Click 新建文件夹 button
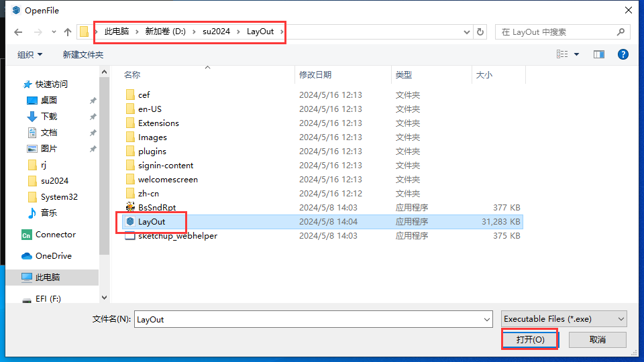Image resolution: width=644 pixels, height=362 pixels. 83,54
